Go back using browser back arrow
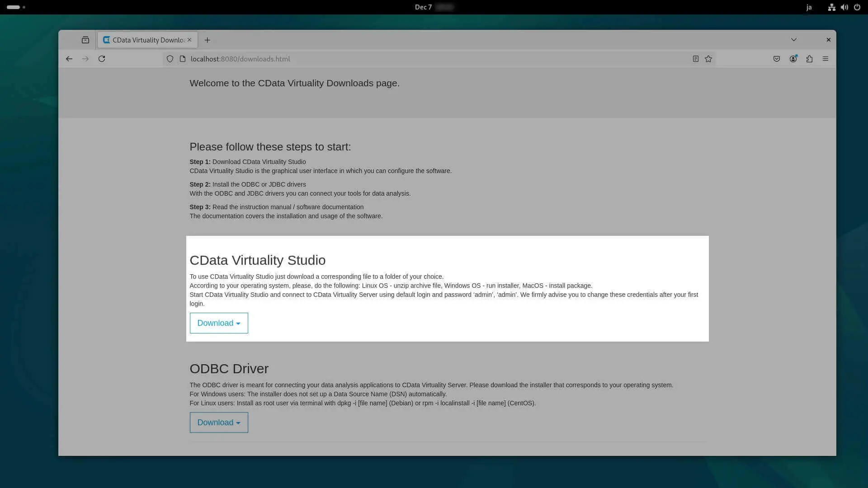 click(69, 59)
